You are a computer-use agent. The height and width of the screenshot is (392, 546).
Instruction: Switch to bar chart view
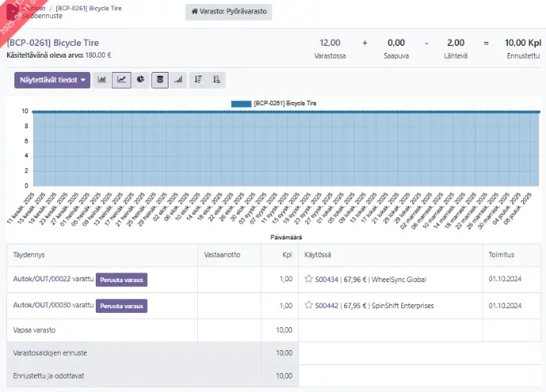[101, 80]
